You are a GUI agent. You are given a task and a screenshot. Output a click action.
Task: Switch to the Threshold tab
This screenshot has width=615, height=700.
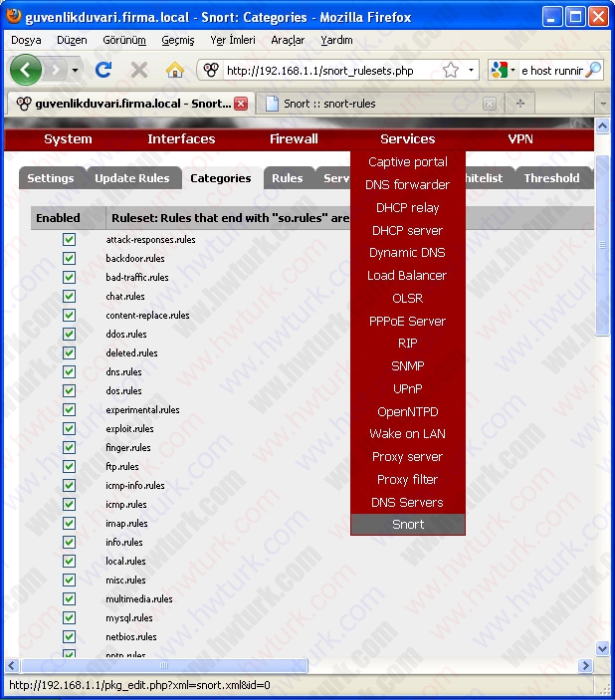point(551,178)
